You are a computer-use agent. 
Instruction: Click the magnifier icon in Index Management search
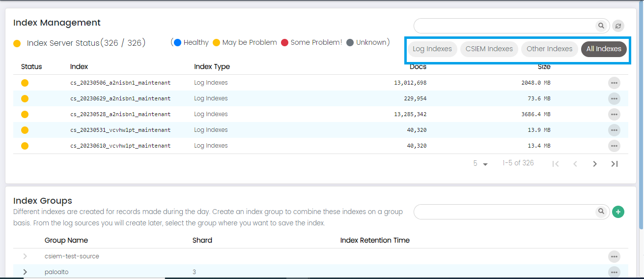(601, 26)
